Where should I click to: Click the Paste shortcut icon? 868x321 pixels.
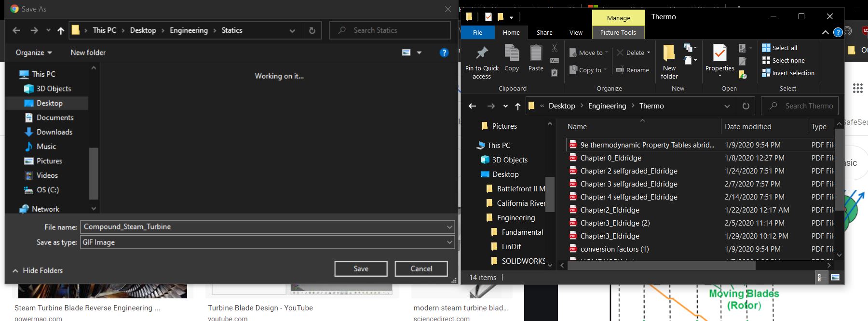click(555, 73)
